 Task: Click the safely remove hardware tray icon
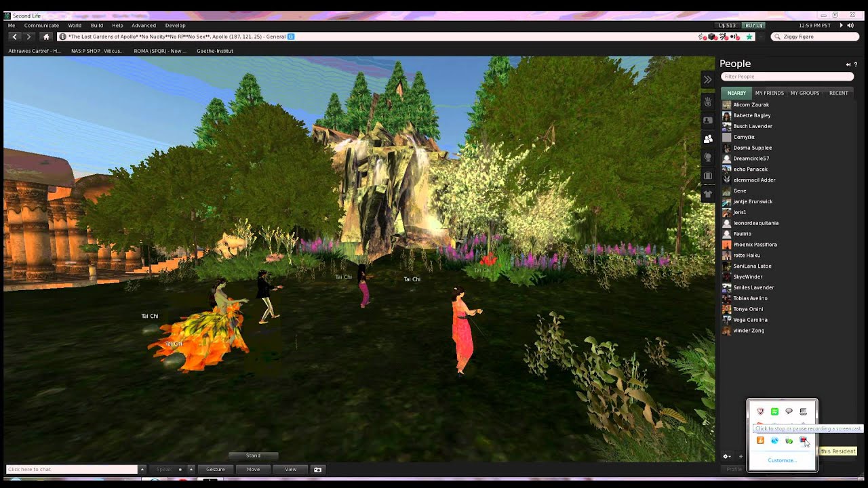click(x=789, y=441)
